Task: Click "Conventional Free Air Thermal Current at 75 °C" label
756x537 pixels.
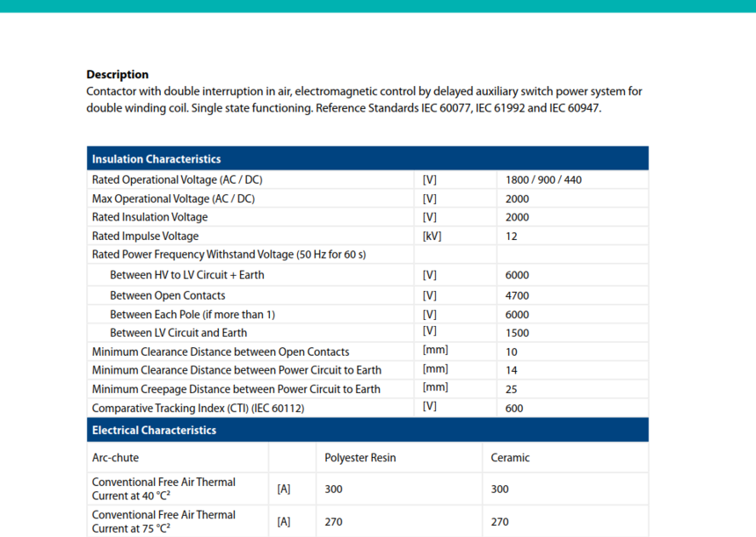Action: [x=164, y=521]
